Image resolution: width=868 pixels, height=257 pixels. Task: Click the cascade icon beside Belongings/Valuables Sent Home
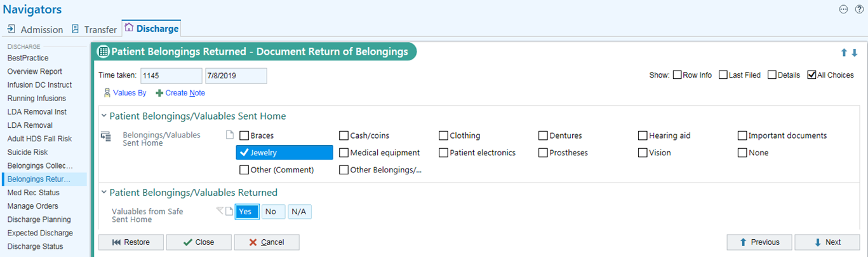(x=106, y=135)
